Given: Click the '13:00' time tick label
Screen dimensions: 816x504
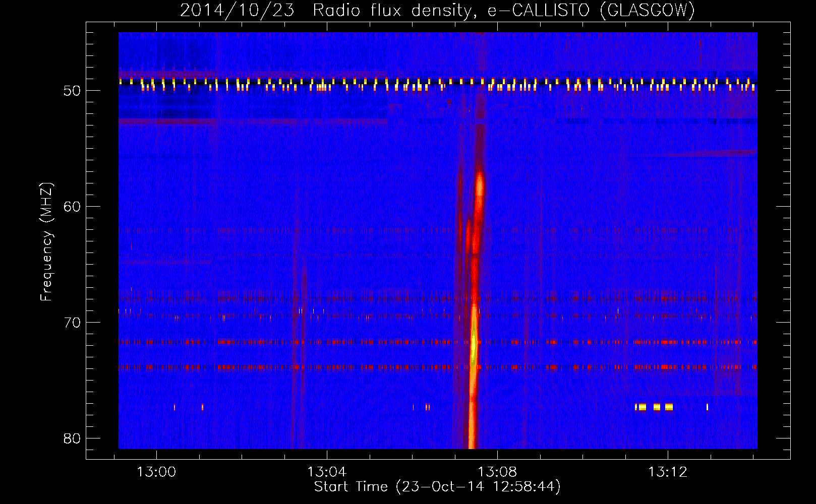Looking at the screenshot, I should (x=156, y=472).
